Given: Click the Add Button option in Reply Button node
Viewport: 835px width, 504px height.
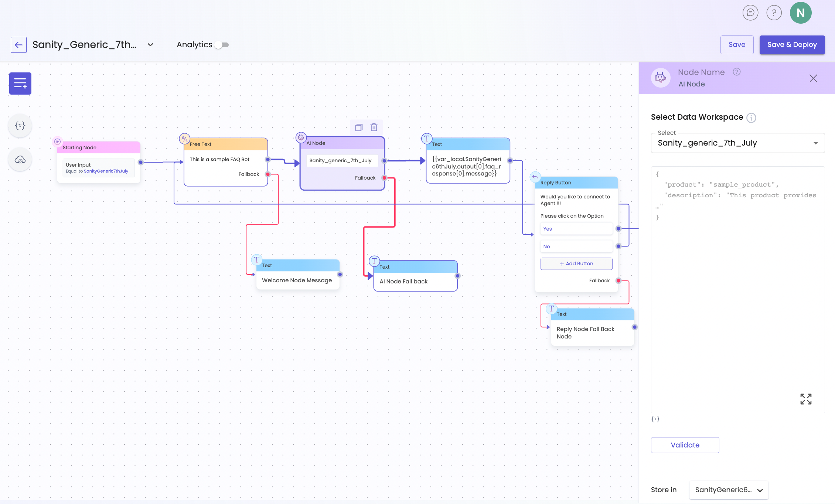Looking at the screenshot, I should coord(576,263).
